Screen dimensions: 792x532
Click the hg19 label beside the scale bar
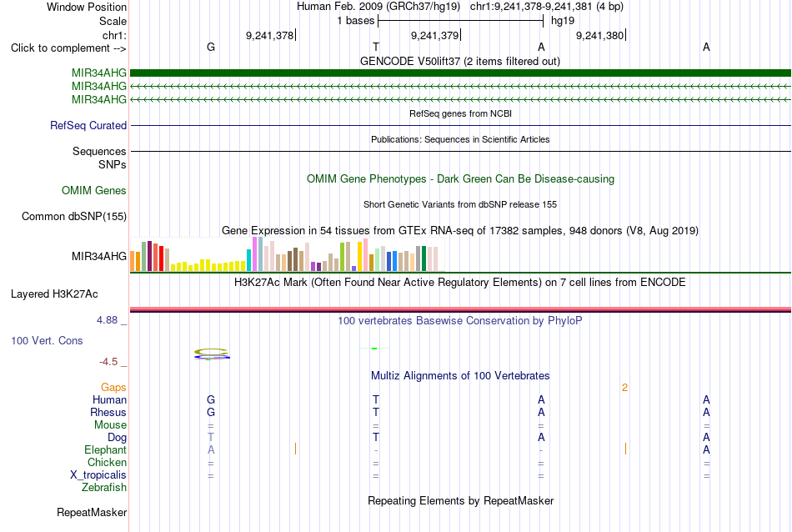pos(563,21)
